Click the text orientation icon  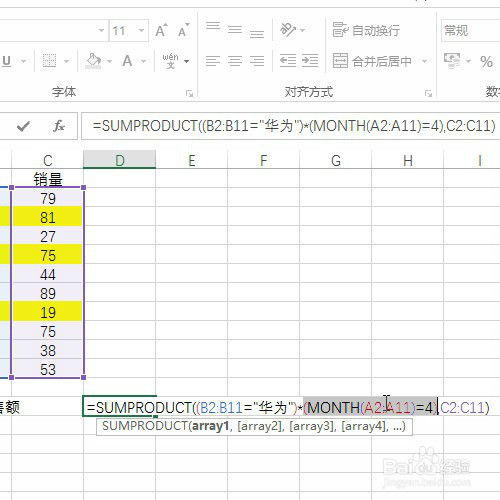288,30
